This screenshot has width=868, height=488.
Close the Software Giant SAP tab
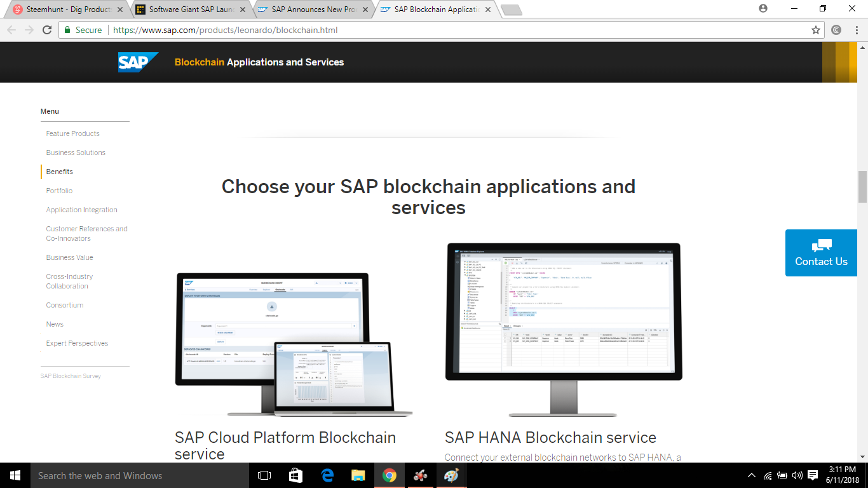click(242, 10)
